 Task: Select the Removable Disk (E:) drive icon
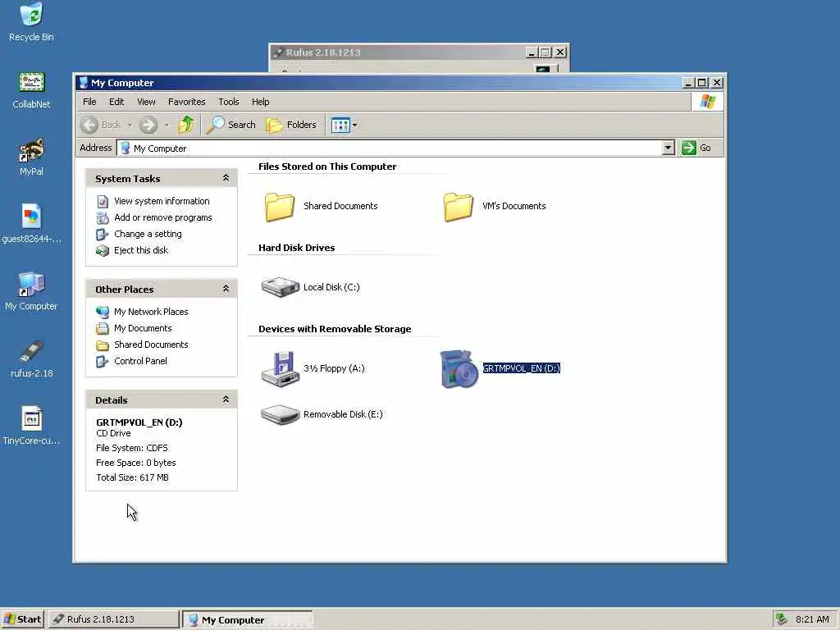(x=280, y=414)
